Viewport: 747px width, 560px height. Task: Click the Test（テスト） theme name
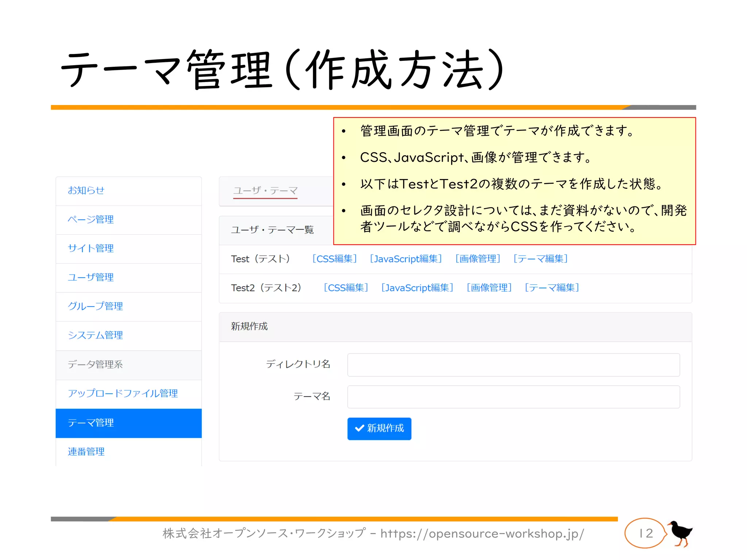[260, 259]
